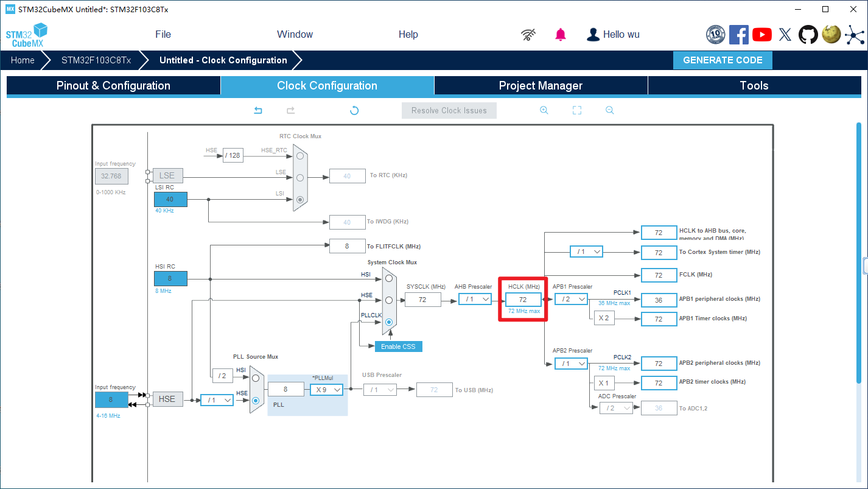The width and height of the screenshot is (868, 489).
Task: Open the HSE divider /1 dropdown
Action: (217, 400)
